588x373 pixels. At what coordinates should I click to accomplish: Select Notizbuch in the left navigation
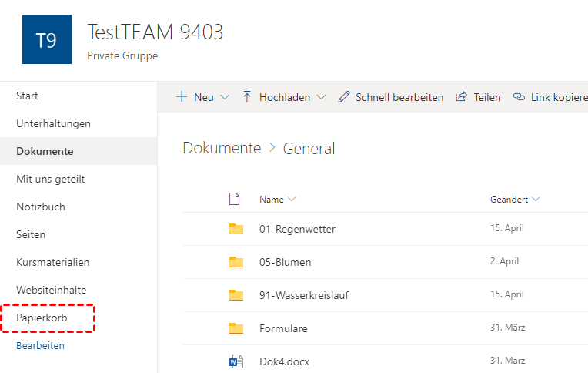[x=40, y=207]
